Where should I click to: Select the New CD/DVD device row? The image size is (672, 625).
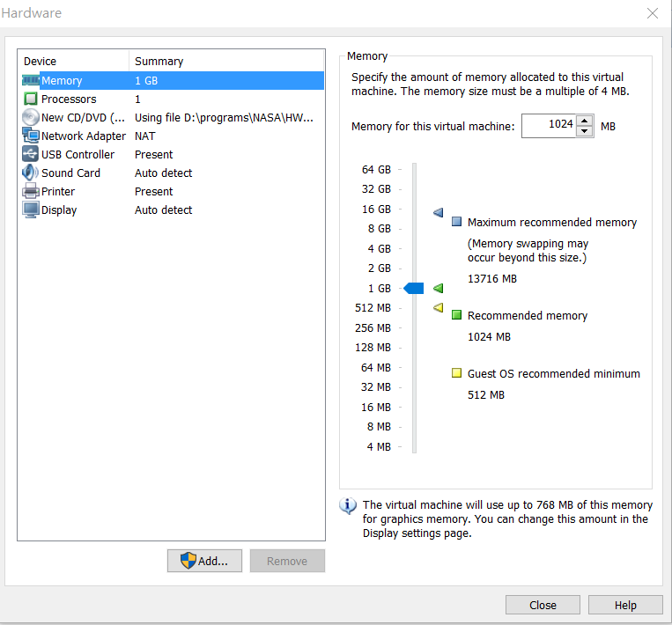tap(174, 117)
